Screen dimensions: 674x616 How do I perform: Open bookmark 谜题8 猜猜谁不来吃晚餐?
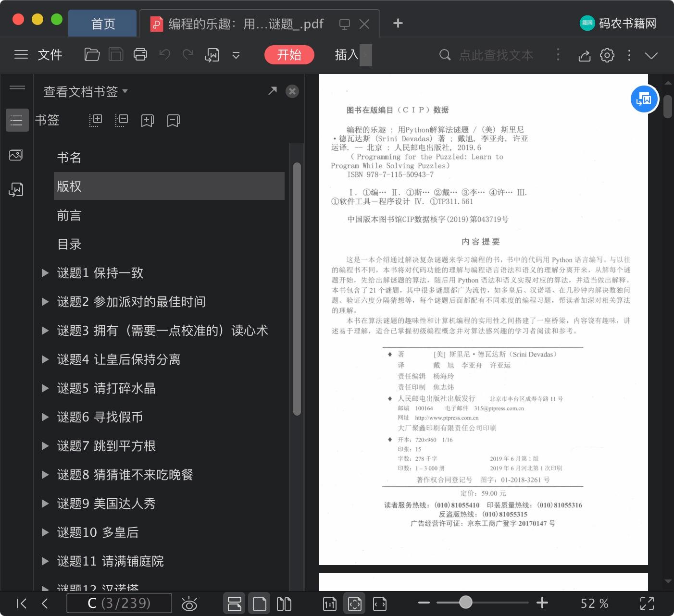tap(125, 475)
